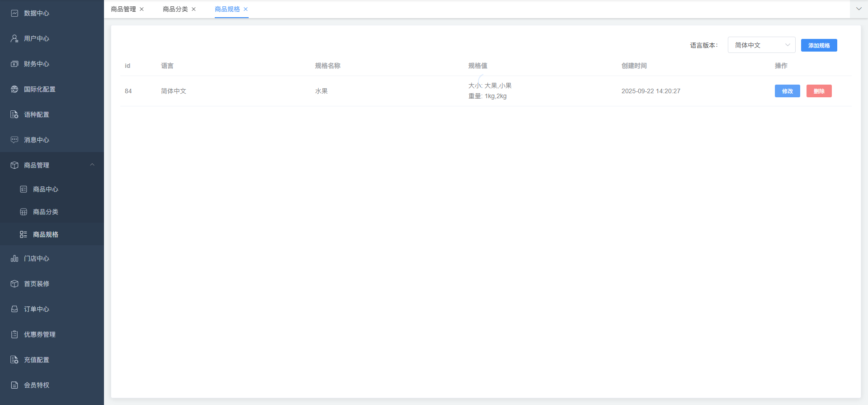This screenshot has height=405, width=868.
Task: Switch to the 商品管理 tab
Action: (123, 9)
